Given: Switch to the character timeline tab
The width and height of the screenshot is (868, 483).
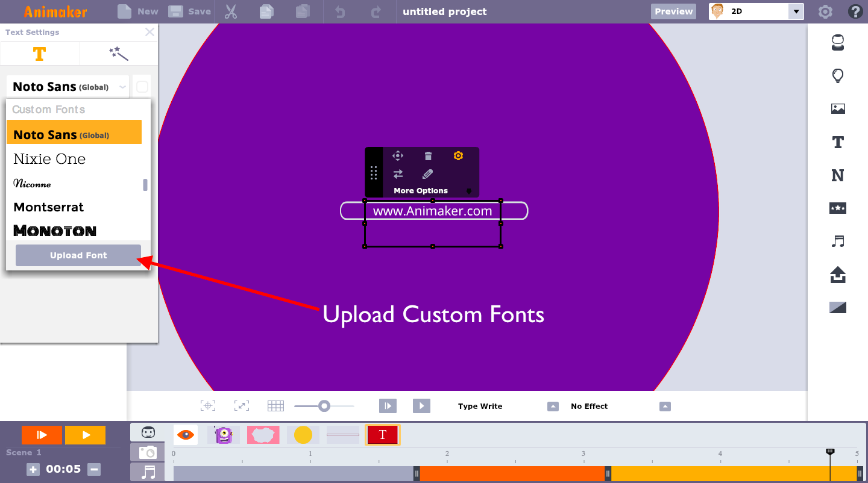Looking at the screenshot, I should click(148, 432).
